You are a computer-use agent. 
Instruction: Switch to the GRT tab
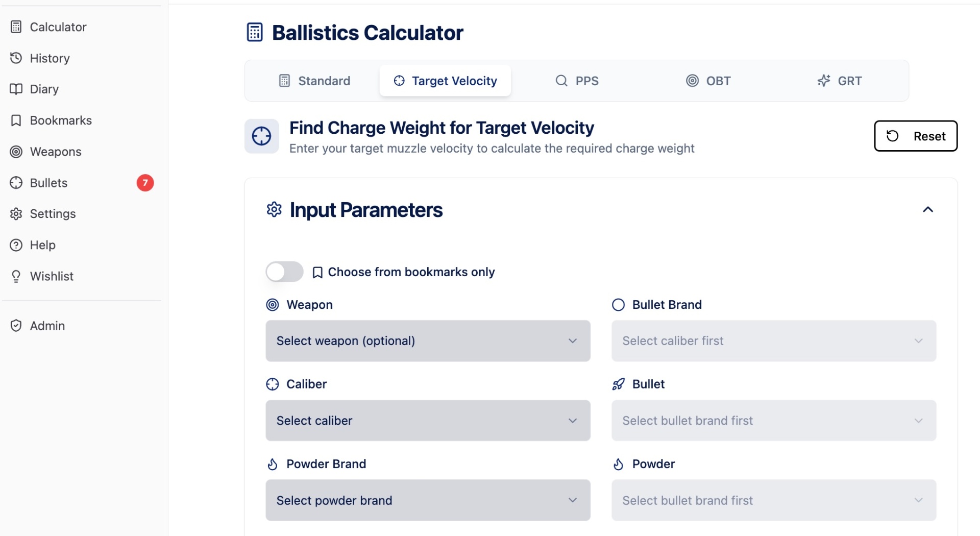(840, 81)
